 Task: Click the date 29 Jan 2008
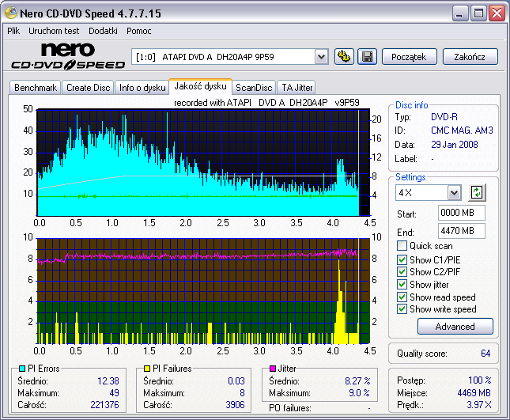455,145
